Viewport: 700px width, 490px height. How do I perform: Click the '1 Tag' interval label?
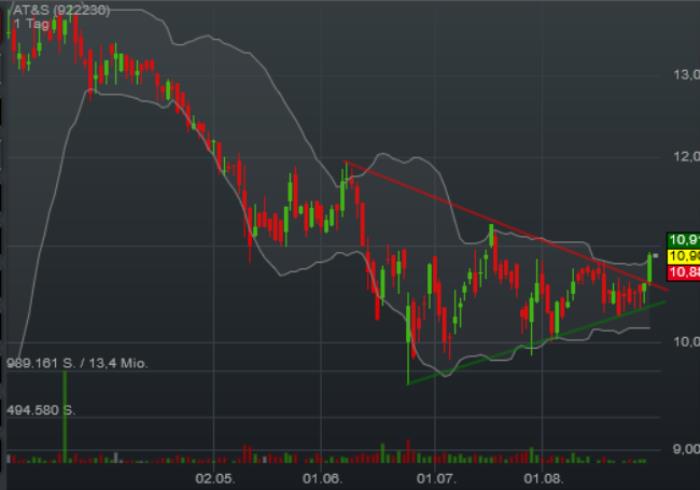31,24
